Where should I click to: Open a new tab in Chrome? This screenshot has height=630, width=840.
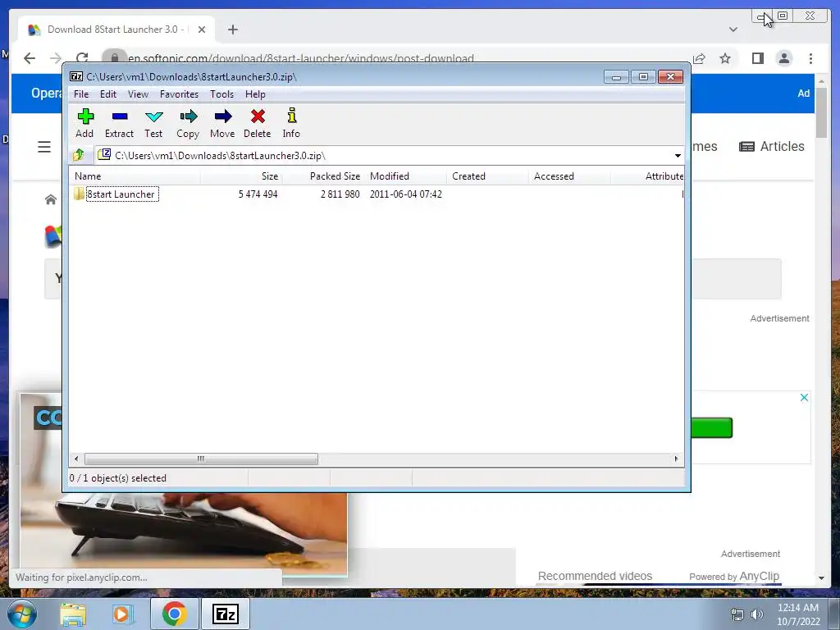(232, 30)
